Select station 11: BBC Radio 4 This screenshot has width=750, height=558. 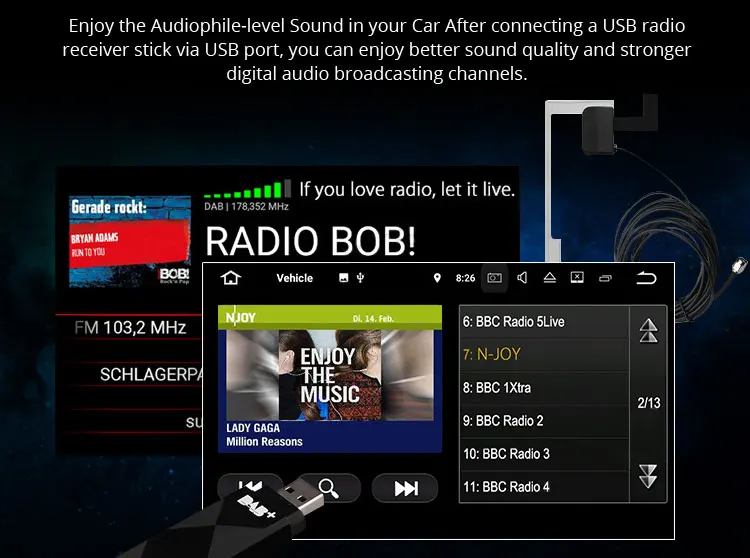544,487
